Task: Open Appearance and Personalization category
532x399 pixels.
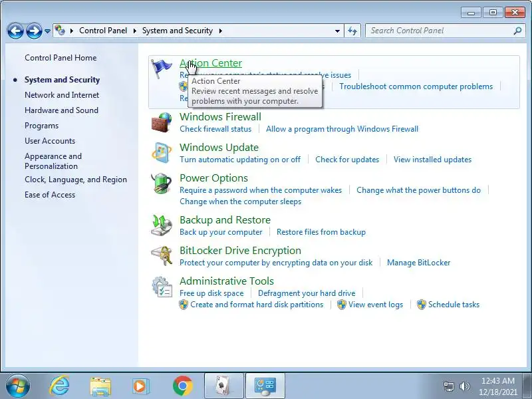Action: point(53,161)
